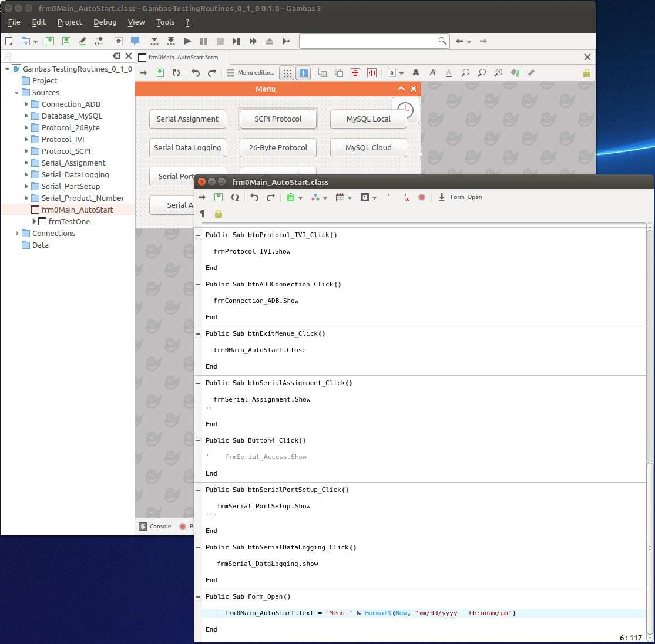Click the zoom in icon in form toolbar

465,73
